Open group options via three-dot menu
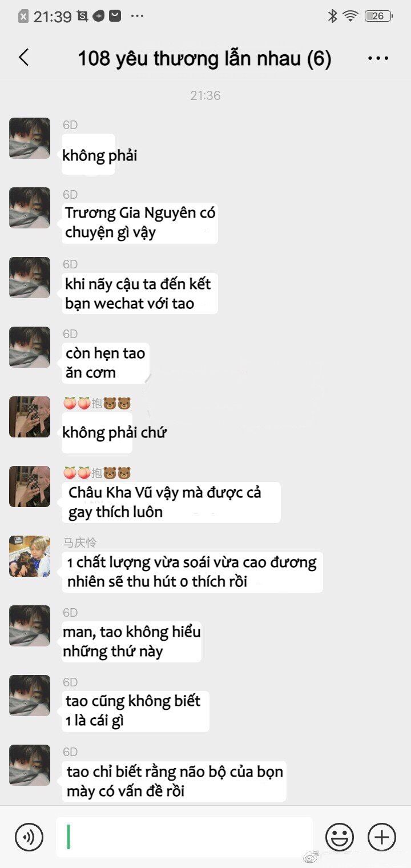This screenshot has height=868, width=411. (378, 58)
